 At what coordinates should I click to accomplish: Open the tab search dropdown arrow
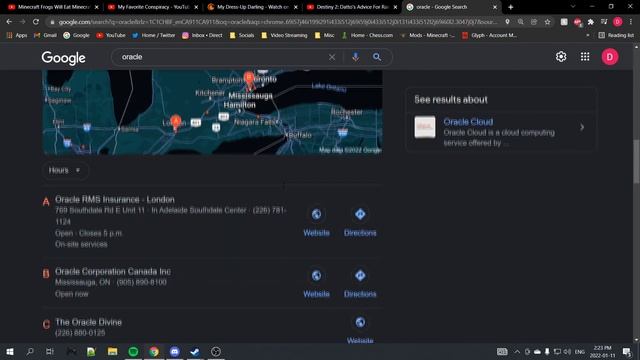tap(573, 7)
